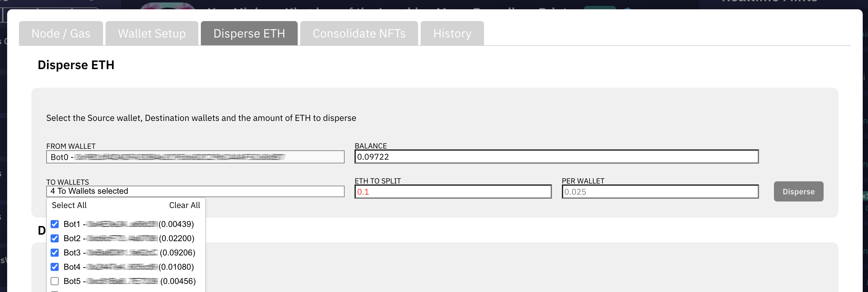Image resolution: width=868 pixels, height=292 pixels.
Task: Deselect the Bot3 wallet checkbox
Action: click(x=55, y=253)
